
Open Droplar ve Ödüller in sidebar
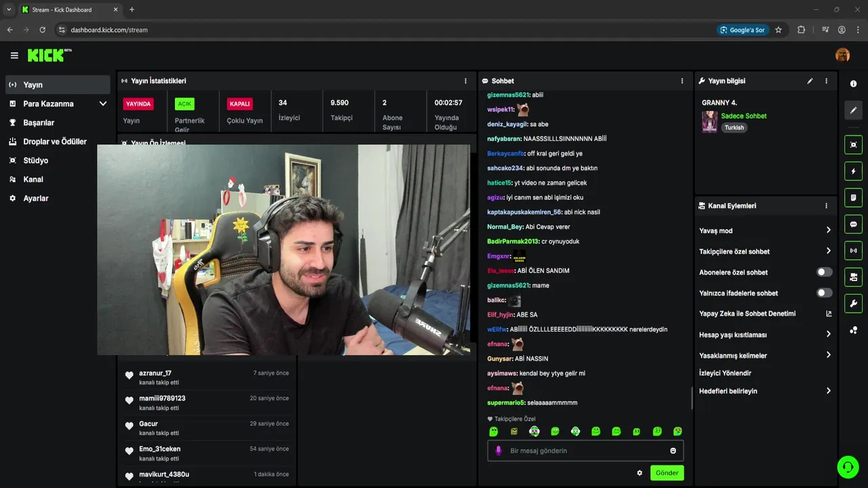(57, 142)
